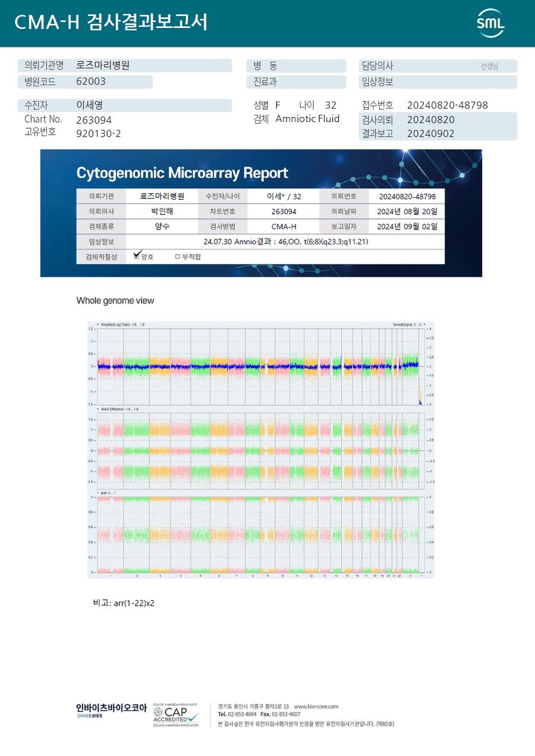Select 검사의뢰 date 20240820

coord(431,120)
